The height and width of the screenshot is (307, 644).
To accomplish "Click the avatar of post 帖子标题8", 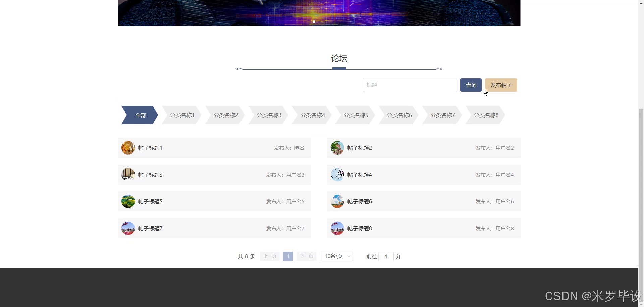I will click(337, 228).
